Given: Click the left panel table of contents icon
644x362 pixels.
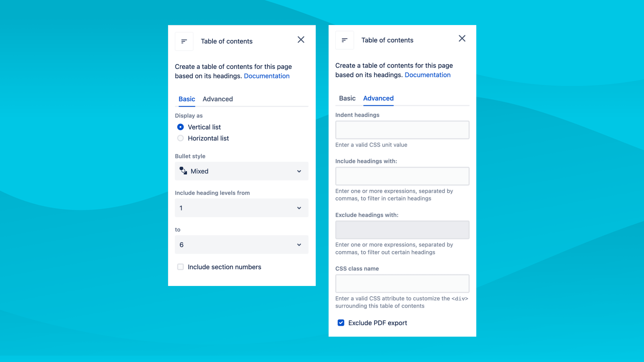Looking at the screenshot, I should pyautogui.click(x=184, y=41).
